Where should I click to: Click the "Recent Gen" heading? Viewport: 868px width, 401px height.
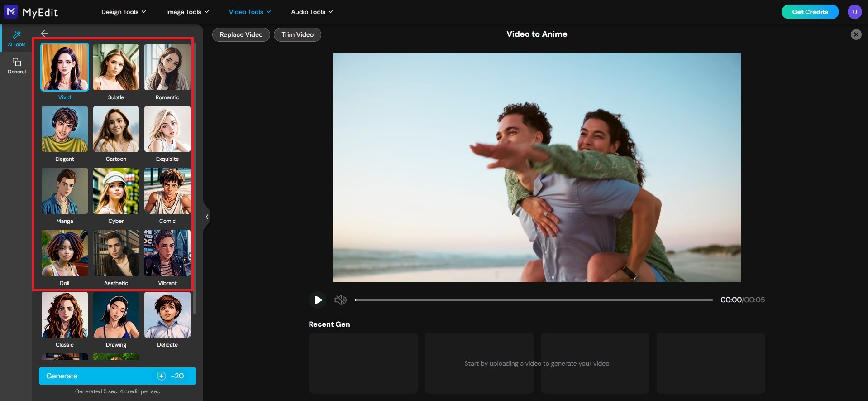coord(329,324)
